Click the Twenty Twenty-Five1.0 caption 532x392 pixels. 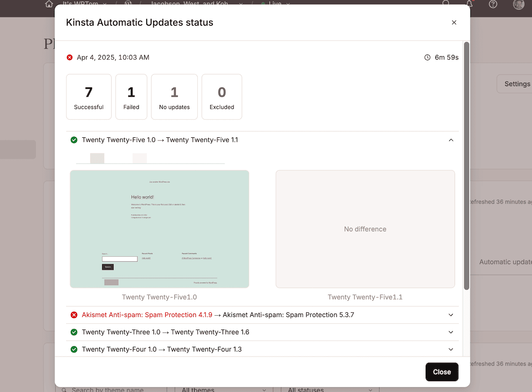160,297
